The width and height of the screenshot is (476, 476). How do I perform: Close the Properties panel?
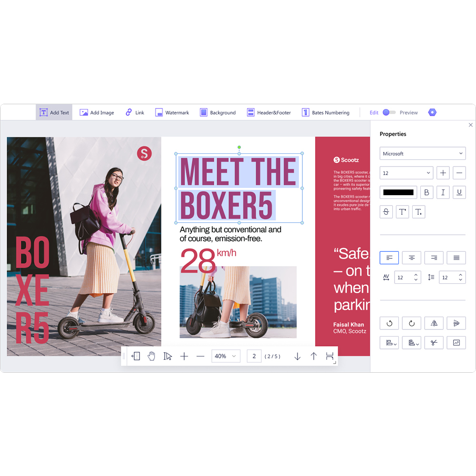click(x=471, y=125)
